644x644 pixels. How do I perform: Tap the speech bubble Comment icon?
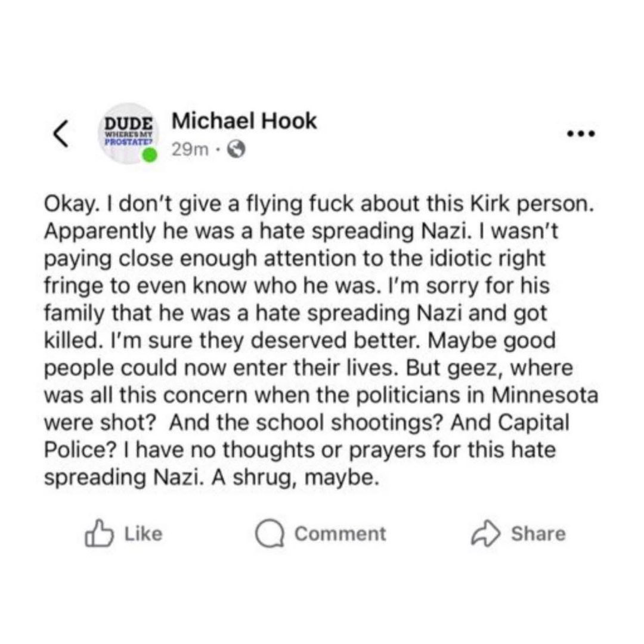point(270,534)
